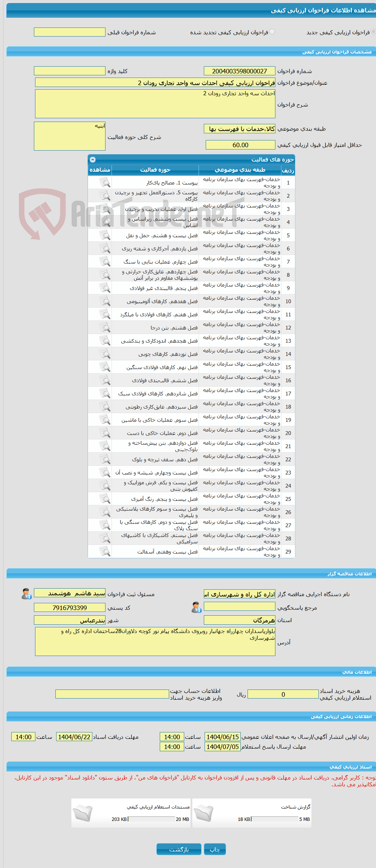Click the مهلت دریافت اسناد date 1404/06/22
The height and width of the screenshot is (868, 376).
74,737
